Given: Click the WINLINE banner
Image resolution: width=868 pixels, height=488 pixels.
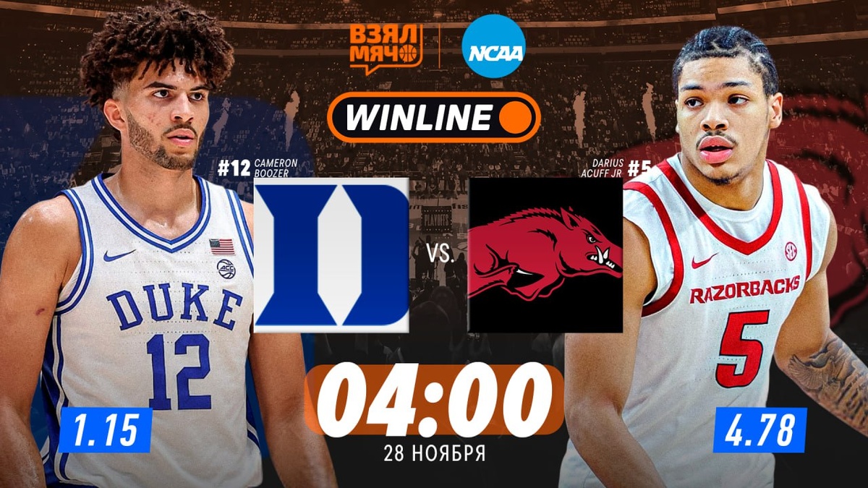Looking at the screenshot, I should coord(434,117).
